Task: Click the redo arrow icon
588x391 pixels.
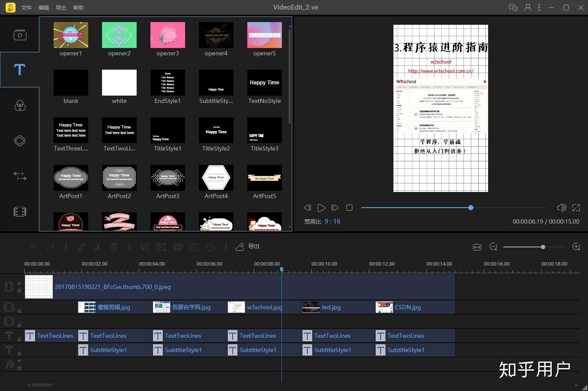Action: [x=51, y=247]
